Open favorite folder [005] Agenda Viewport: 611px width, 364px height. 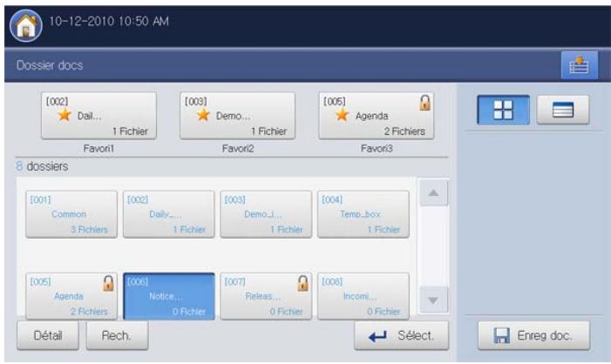pyautogui.click(x=376, y=116)
